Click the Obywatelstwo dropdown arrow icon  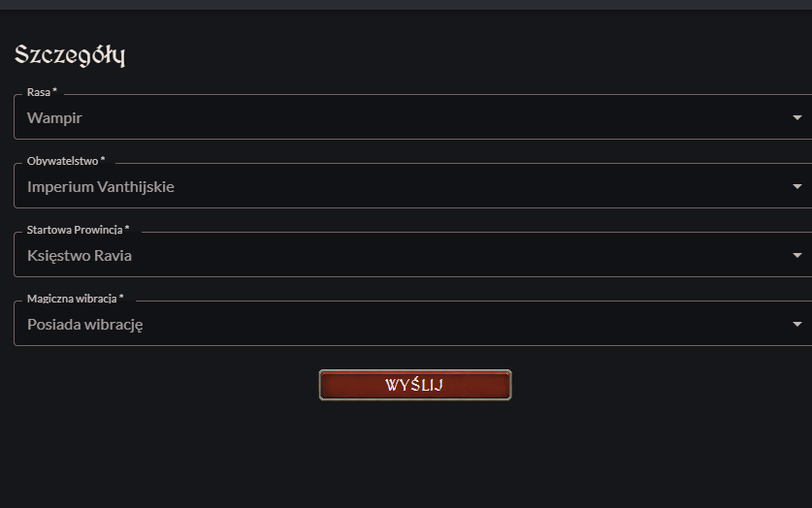797,187
